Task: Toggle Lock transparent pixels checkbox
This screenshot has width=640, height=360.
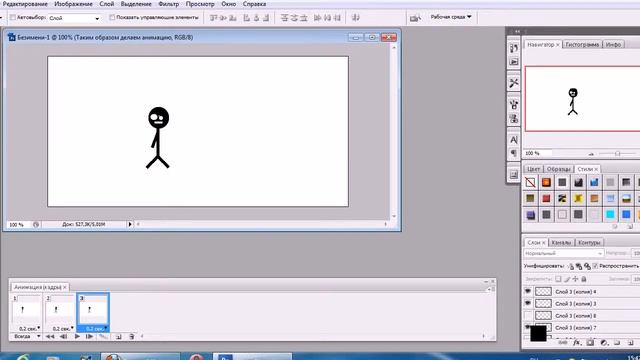Action: pos(558,279)
